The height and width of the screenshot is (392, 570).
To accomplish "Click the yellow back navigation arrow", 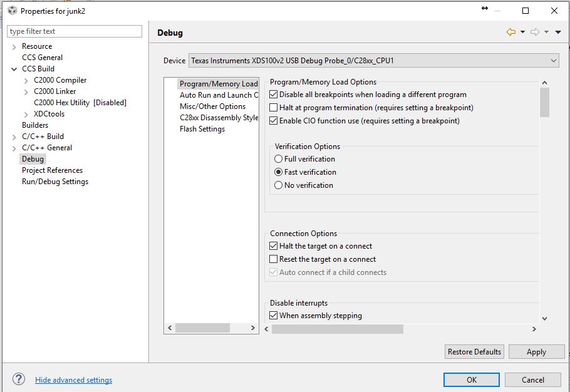I will [x=511, y=32].
